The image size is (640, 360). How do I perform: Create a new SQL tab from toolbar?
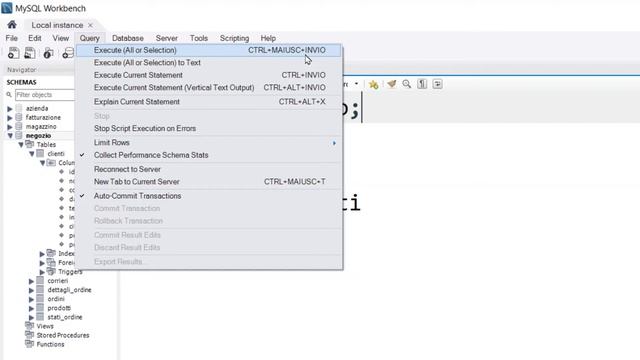13,53
